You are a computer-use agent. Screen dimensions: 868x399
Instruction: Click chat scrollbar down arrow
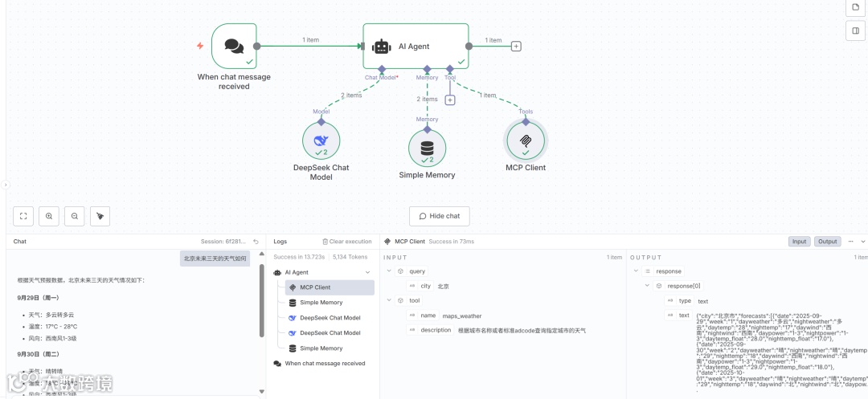[x=262, y=393]
